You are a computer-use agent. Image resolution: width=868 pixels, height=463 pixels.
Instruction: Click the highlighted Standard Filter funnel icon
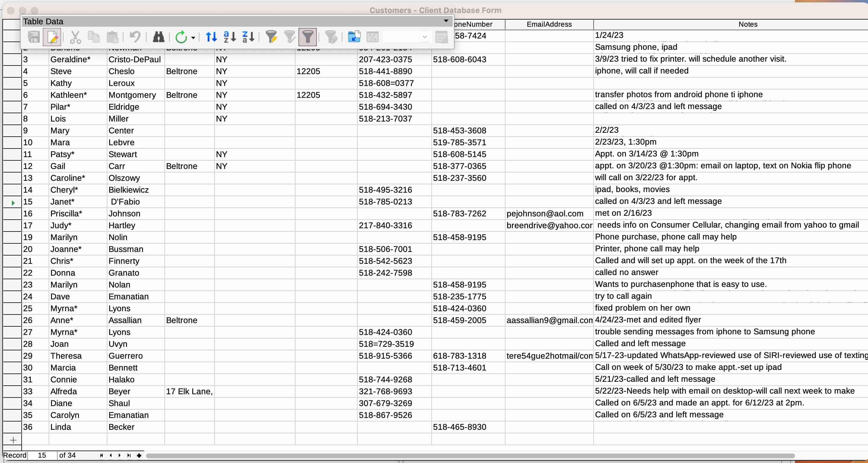(308, 37)
